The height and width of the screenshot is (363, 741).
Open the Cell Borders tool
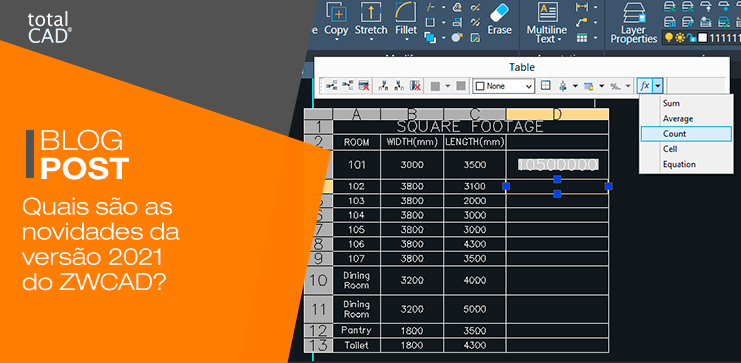coord(546,86)
